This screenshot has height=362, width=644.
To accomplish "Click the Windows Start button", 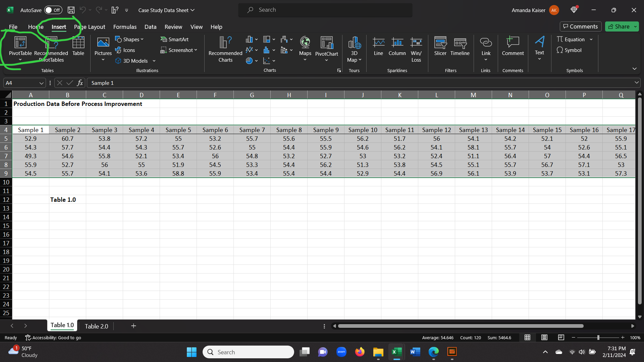I will click(x=192, y=352).
